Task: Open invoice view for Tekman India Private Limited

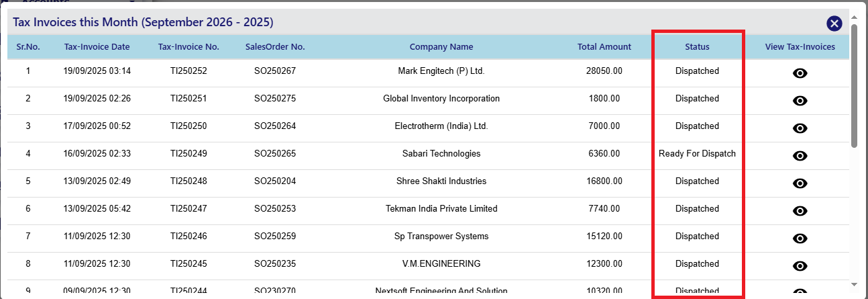Action: pos(800,211)
